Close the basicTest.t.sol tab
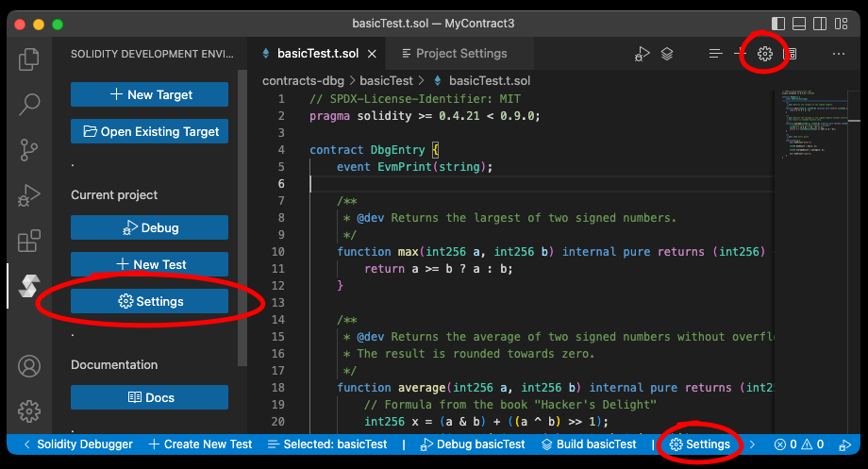The height and width of the screenshot is (469, 868). point(372,54)
